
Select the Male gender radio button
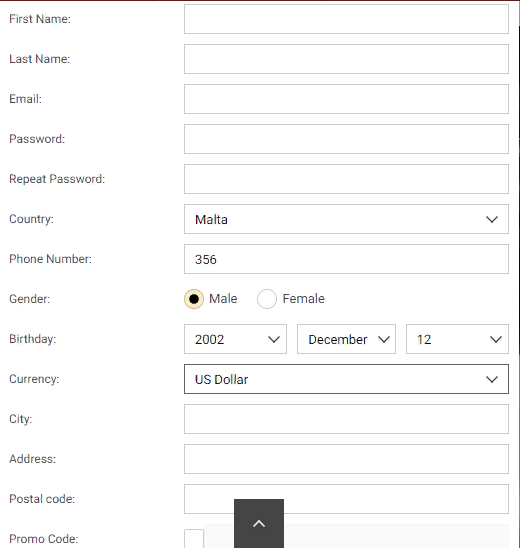[x=194, y=299]
